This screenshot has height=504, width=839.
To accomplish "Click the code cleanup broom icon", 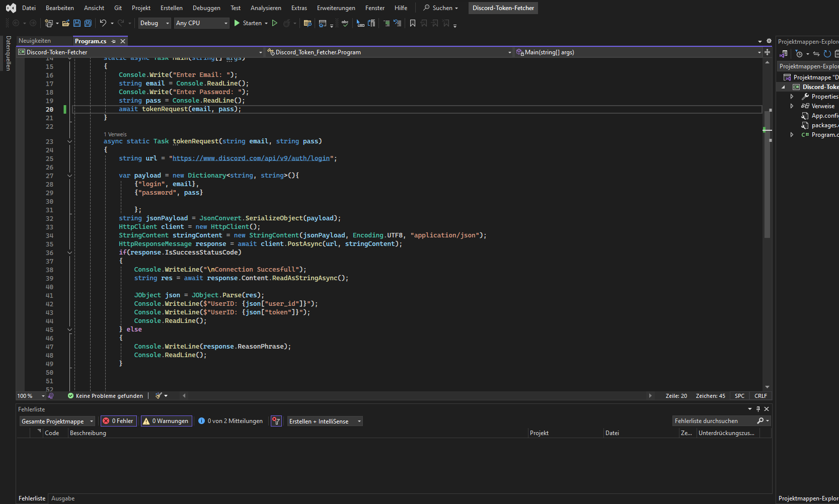I will click(x=159, y=396).
